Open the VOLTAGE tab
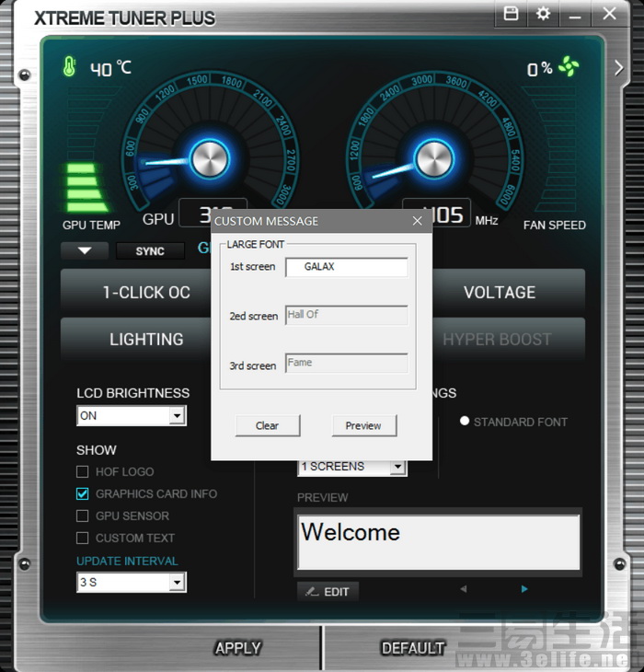 (x=509, y=293)
